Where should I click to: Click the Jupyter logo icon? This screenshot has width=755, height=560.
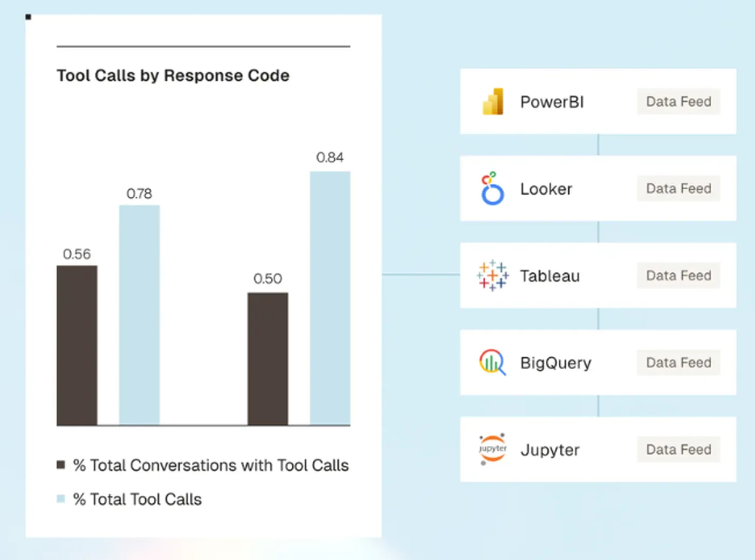(x=492, y=449)
